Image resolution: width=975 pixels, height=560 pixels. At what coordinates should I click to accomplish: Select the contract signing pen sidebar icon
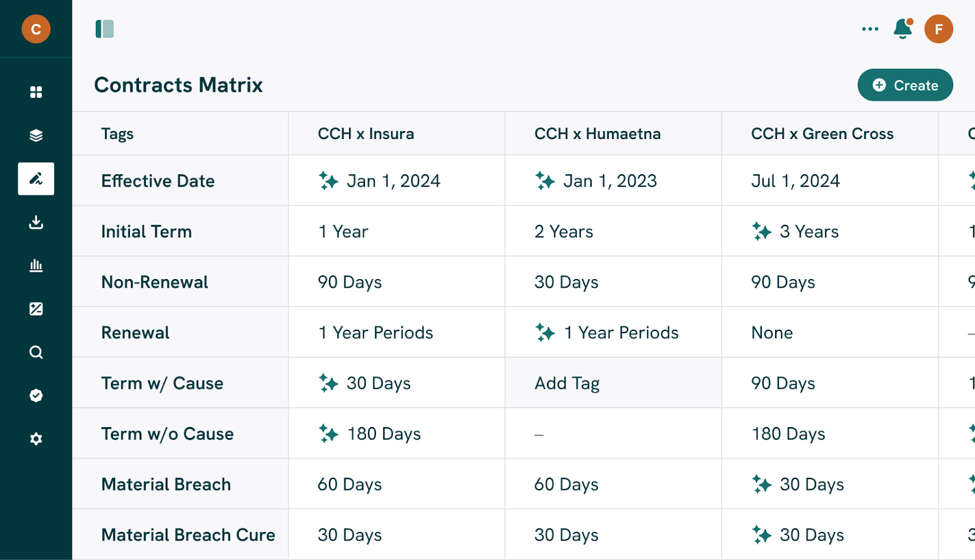pos(36,179)
